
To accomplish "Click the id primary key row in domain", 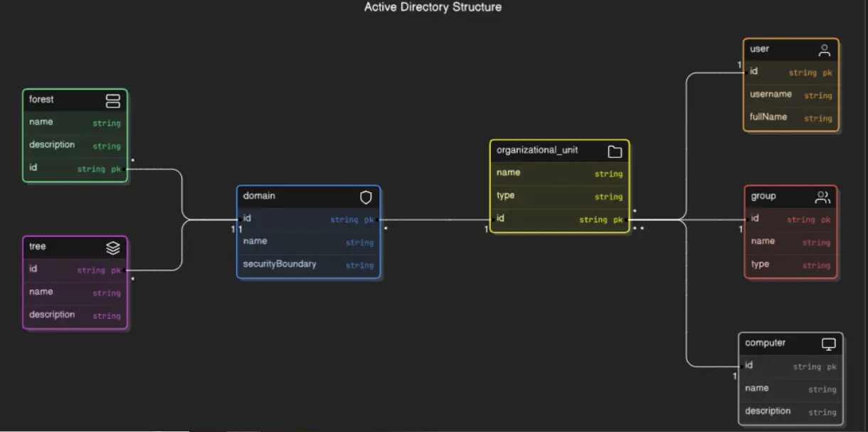I will (x=308, y=219).
